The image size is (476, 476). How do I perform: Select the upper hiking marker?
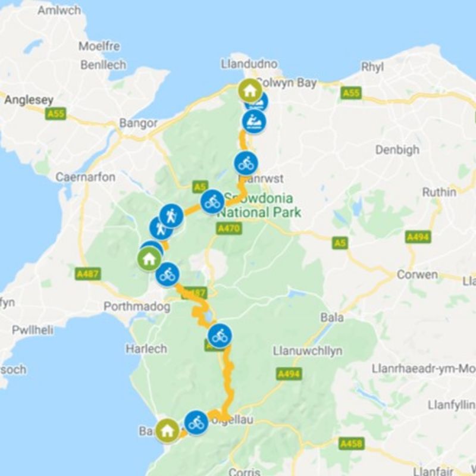pos(171,216)
